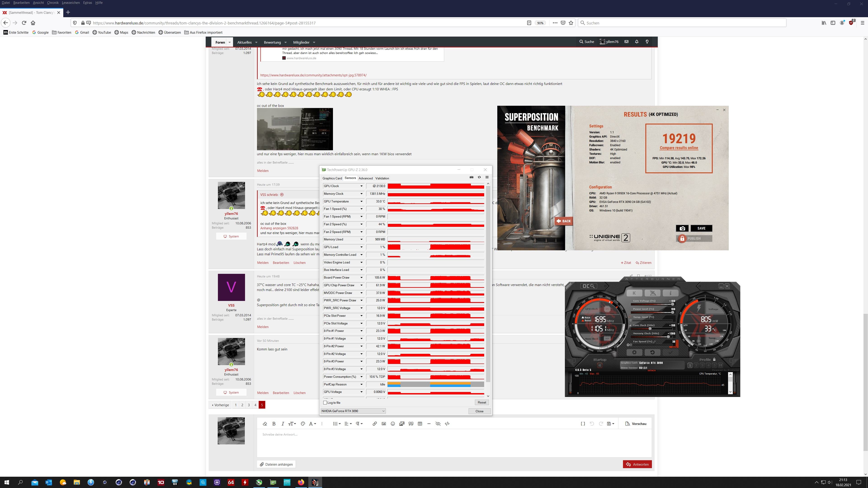Toggle Afterburner Startup Windows button

pos(599,365)
